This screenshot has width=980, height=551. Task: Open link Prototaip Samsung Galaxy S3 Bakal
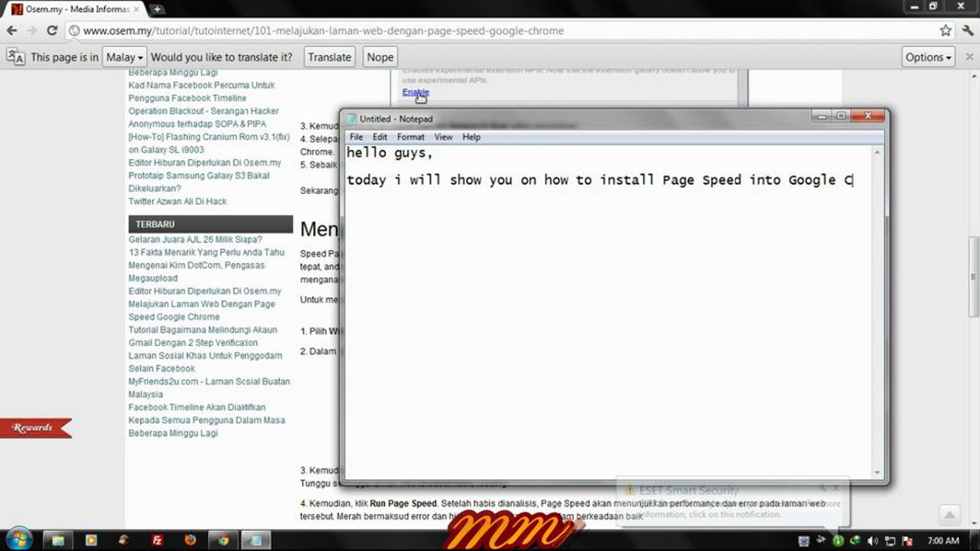199,176
